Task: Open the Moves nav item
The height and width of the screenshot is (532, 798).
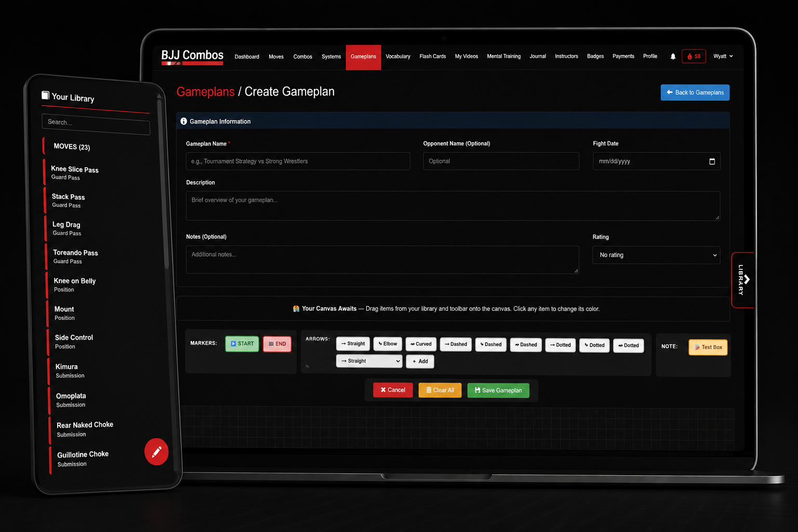Action: [276, 57]
